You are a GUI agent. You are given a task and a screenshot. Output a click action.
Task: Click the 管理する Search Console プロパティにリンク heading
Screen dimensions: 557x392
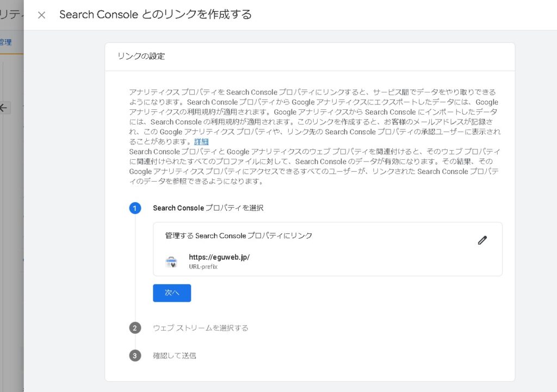point(239,235)
